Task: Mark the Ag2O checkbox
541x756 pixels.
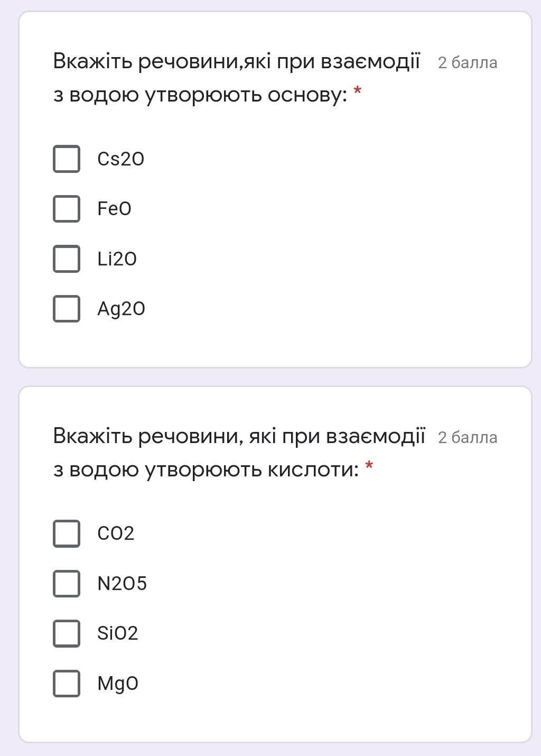Action: pyautogui.click(x=67, y=308)
